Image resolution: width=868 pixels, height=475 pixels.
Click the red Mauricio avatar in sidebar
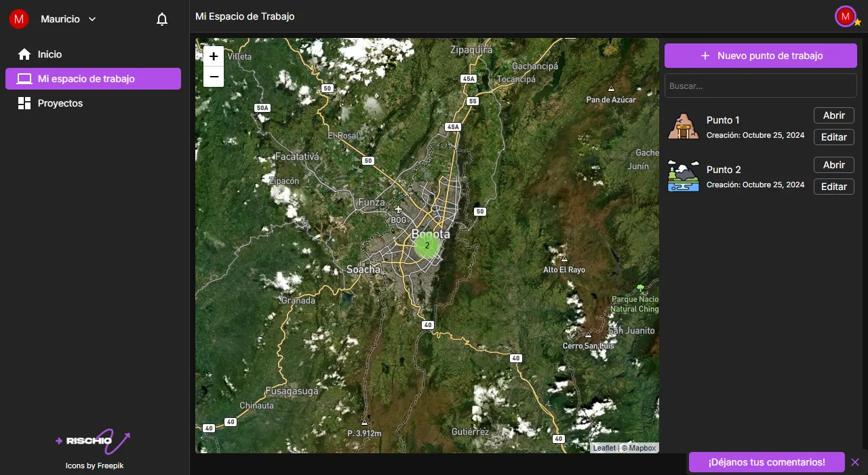[x=18, y=19]
